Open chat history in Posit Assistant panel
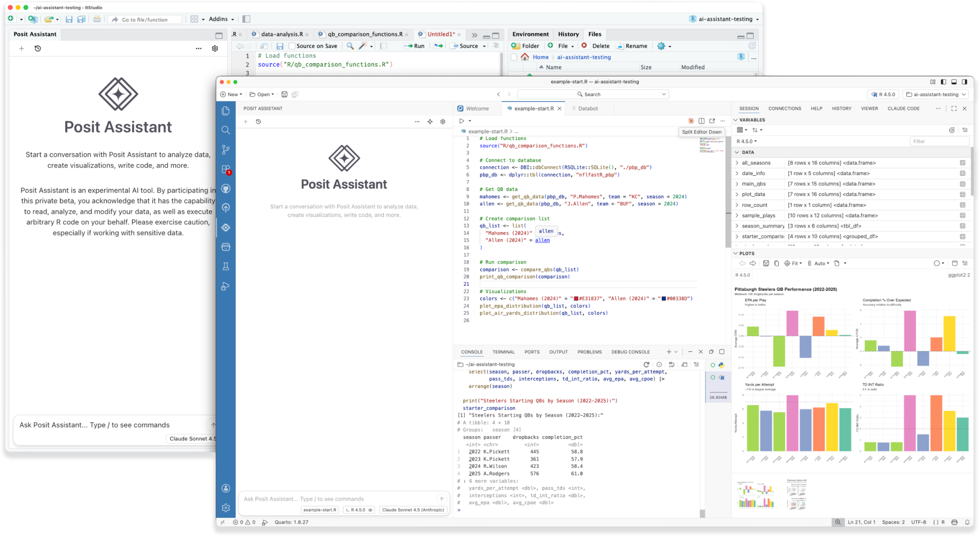Image resolution: width=980 pixels, height=536 pixels. 258,122
